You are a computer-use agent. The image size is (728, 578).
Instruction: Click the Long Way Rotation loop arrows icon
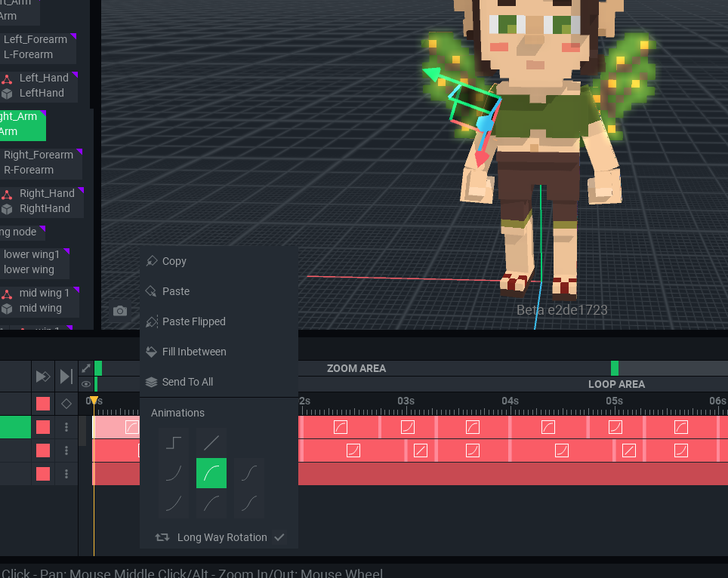[162, 537]
